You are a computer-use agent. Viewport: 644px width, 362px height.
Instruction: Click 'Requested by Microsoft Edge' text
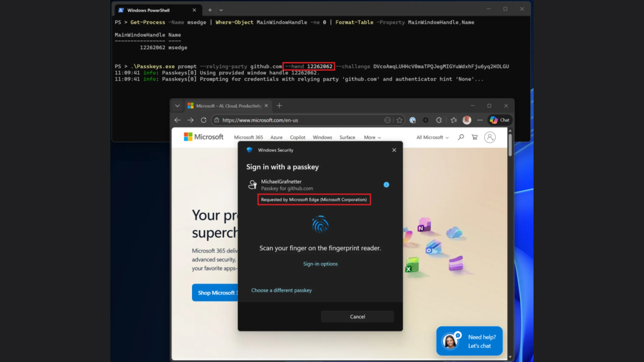(314, 200)
